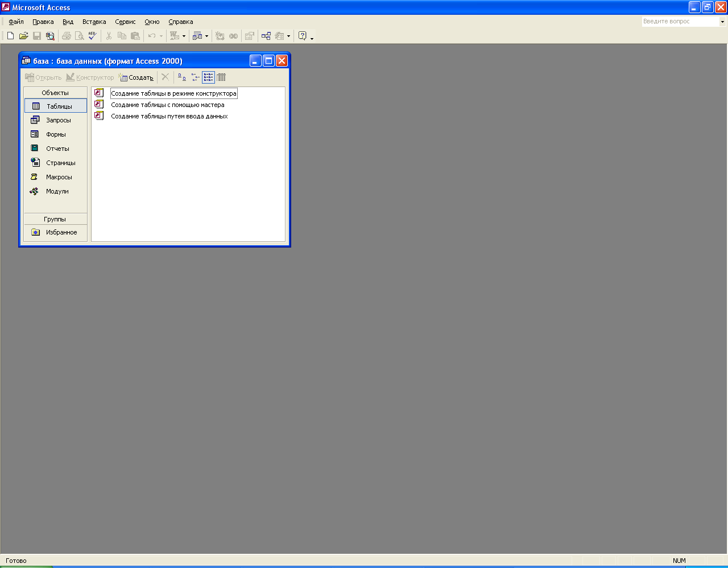This screenshot has height=568, width=728.
Task: Minimize the 'база' database window
Action: point(255,61)
